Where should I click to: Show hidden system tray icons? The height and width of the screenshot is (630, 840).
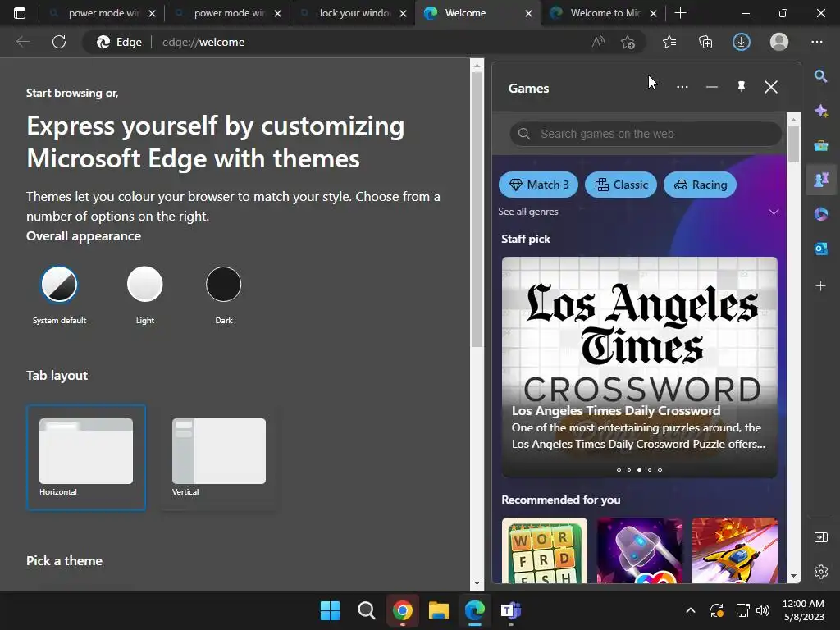click(691, 610)
